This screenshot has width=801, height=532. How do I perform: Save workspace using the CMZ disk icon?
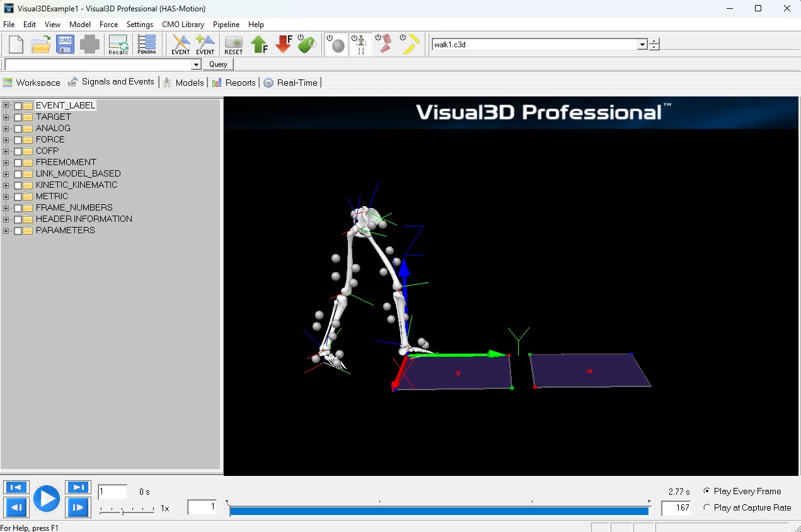[x=65, y=44]
